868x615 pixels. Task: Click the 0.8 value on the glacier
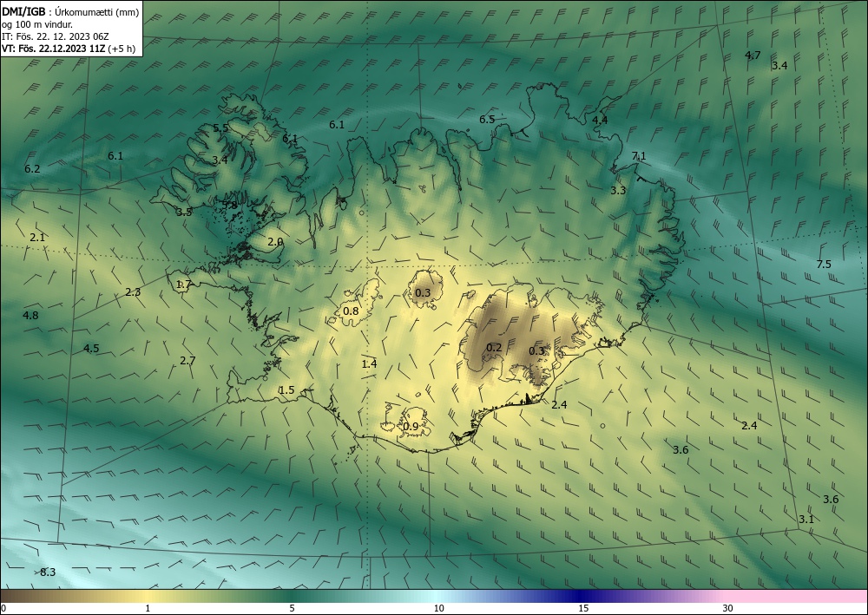click(x=351, y=311)
